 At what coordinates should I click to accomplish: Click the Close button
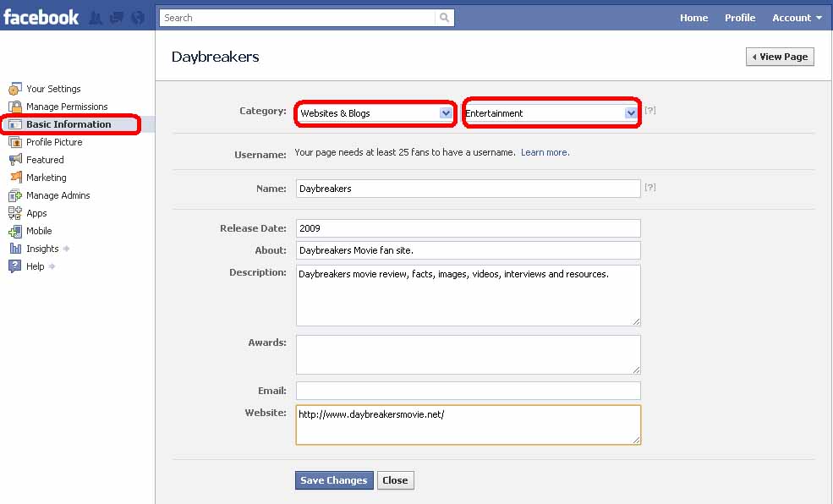click(x=395, y=480)
